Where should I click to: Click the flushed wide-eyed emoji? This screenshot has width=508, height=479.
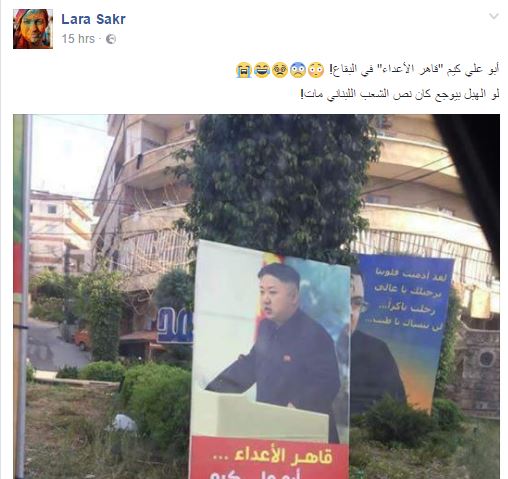316,70
